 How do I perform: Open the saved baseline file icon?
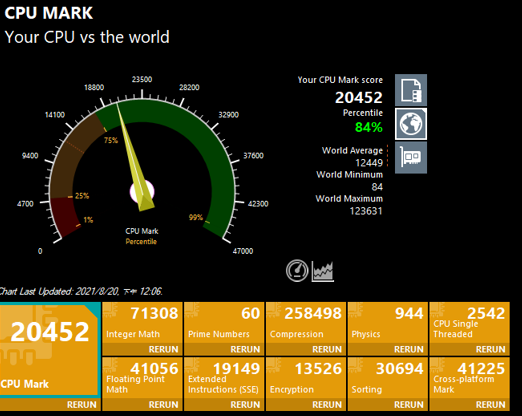pos(411,90)
